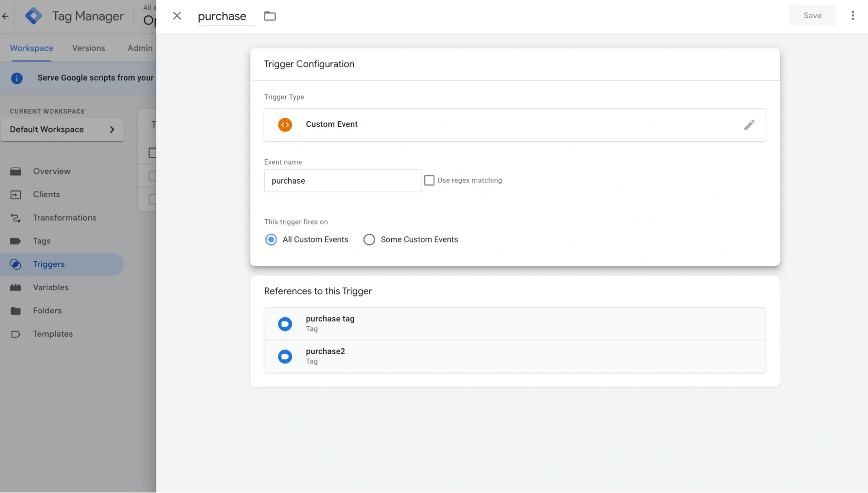Select Some Custom Events radio button
The width and height of the screenshot is (868, 493).
pyautogui.click(x=369, y=240)
